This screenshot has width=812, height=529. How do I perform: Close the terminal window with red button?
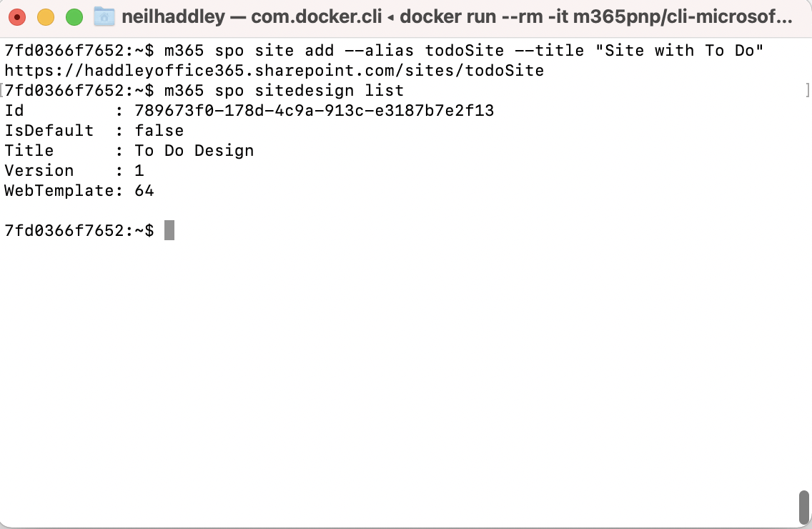tap(17, 17)
